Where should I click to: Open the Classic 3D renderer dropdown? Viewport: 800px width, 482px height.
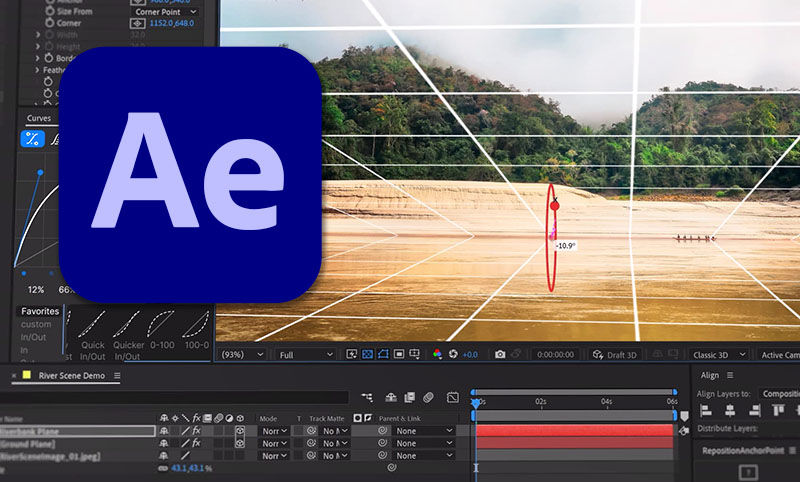coord(713,354)
